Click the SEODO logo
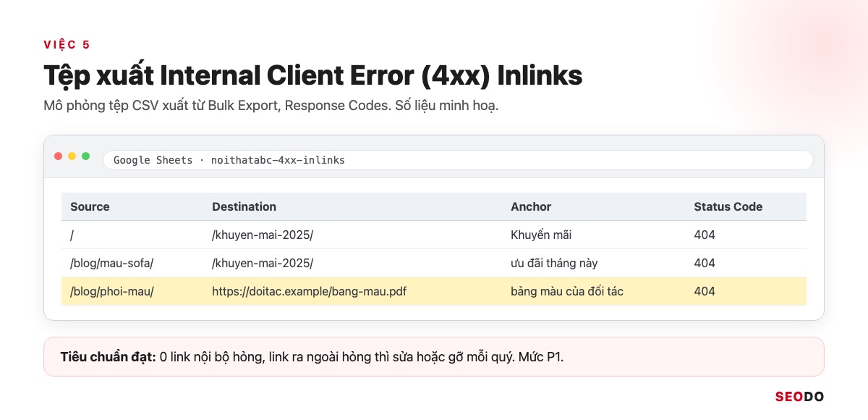Image resolution: width=868 pixels, height=420 pixels. click(x=799, y=396)
